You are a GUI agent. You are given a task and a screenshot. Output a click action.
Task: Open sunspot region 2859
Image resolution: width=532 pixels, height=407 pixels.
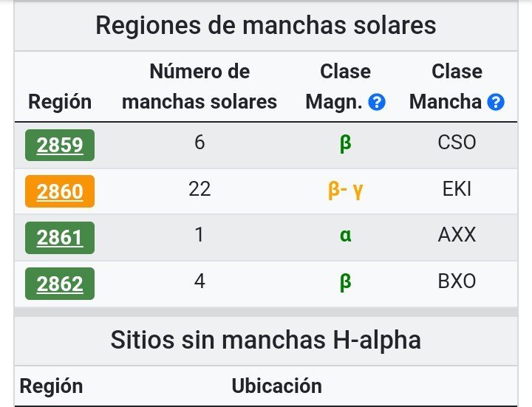(60, 144)
